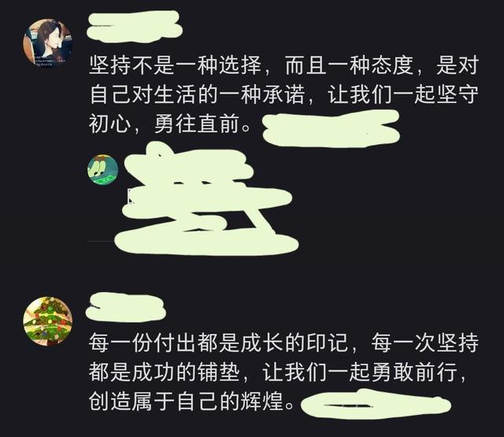Click the line 都是成功的铺垫
The height and width of the screenshot is (437, 504).
(x=165, y=372)
